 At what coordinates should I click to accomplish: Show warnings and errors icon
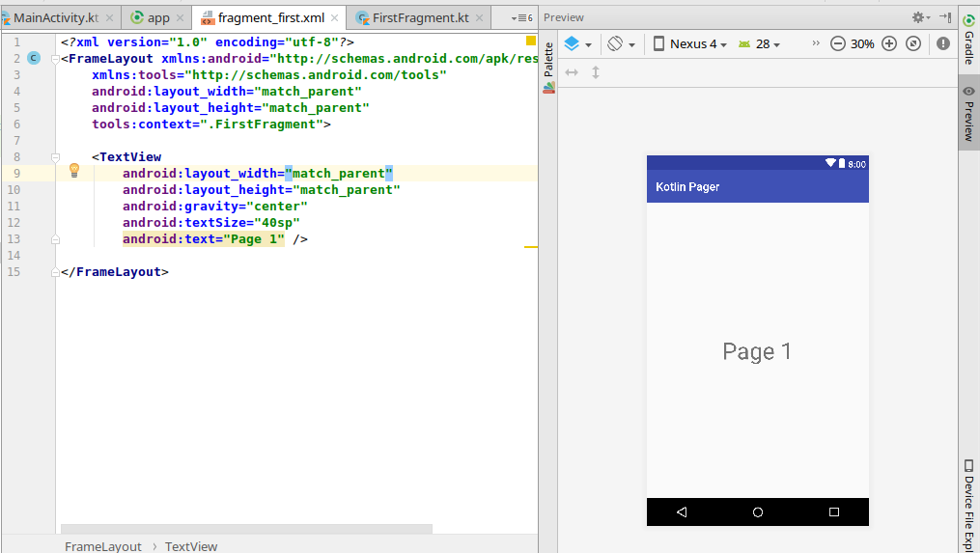(943, 43)
